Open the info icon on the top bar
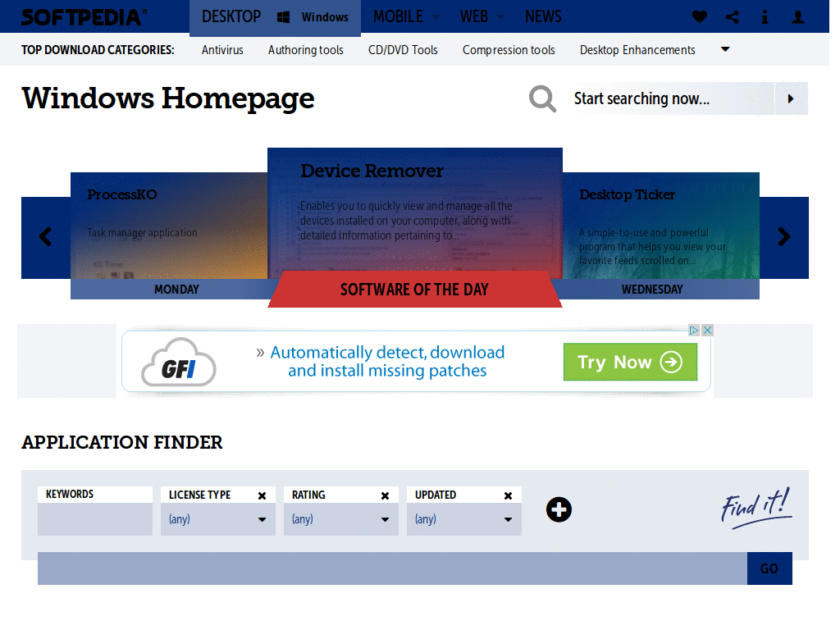The height and width of the screenshot is (630, 840). (765, 16)
